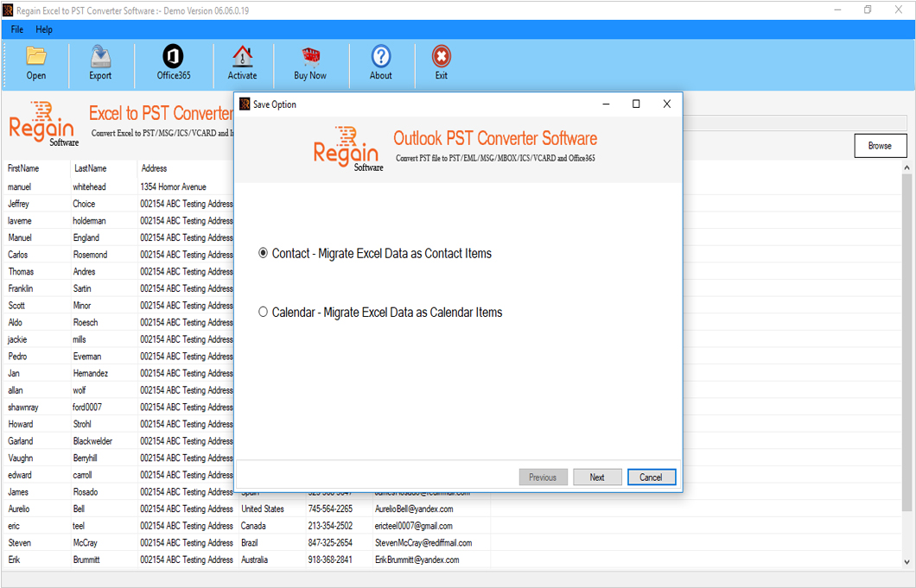916x588 pixels.
Task: Click the Regain Software logo in dialog
Action: click(348, 149)
